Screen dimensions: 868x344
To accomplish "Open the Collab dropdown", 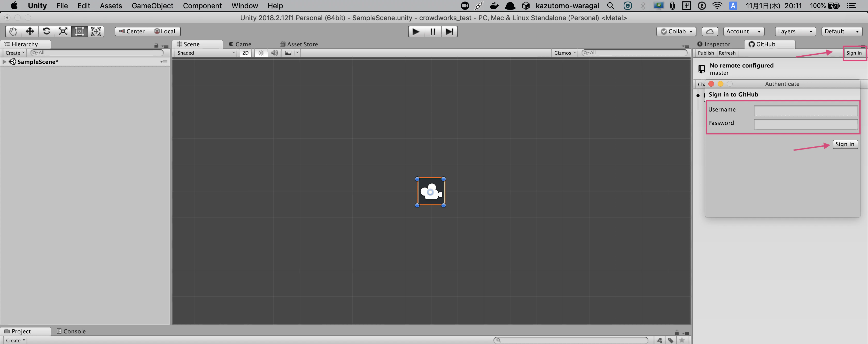I will pyautogui.click(x=676, y=31).
